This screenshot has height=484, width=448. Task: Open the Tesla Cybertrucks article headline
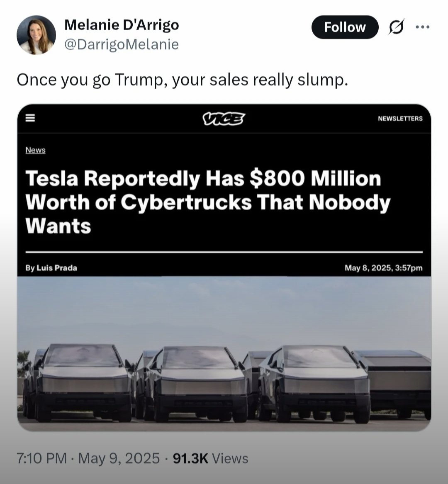click(207, 202)
